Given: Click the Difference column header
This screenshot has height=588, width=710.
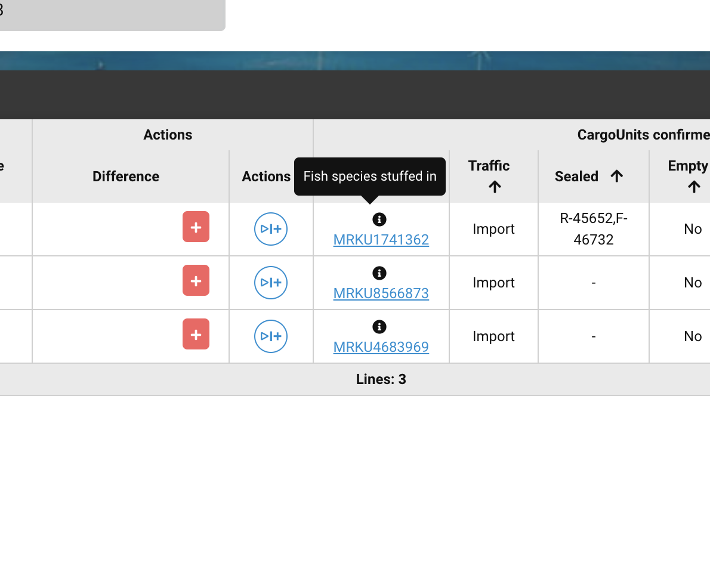Looking at the screenshot, I should coord(126,177).
